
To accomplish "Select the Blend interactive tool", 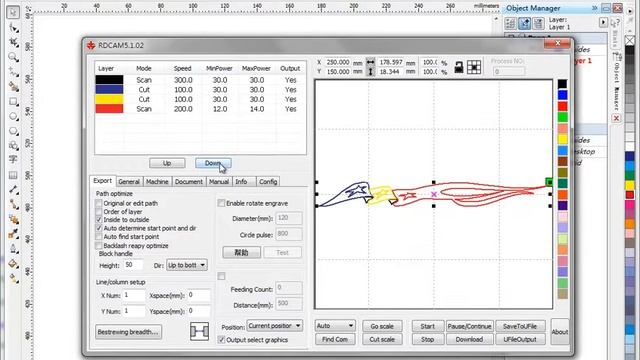I will click(13, 220).
